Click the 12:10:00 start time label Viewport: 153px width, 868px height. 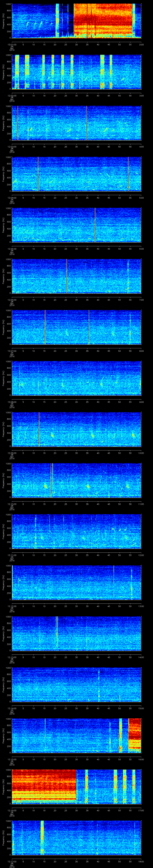coord(12,504)
